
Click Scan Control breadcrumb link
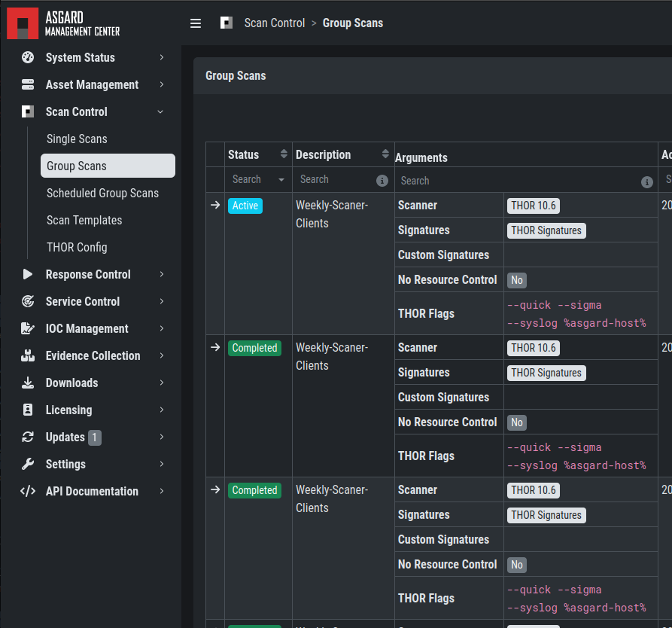[275, 23]
